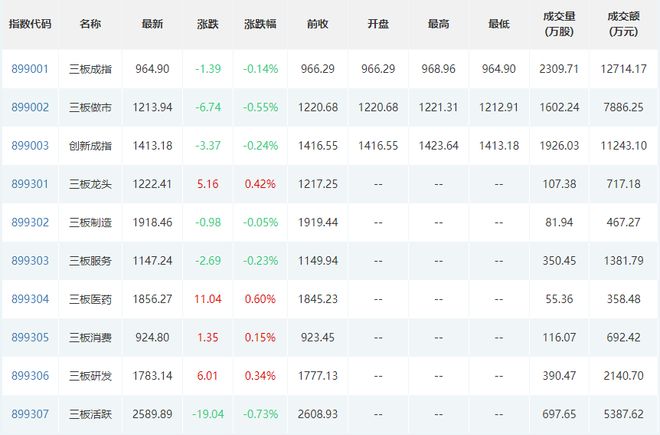This screenshot has width=660, height=435.
Task: Click the latest value 1222.41
Action: [x=152, y=184]
